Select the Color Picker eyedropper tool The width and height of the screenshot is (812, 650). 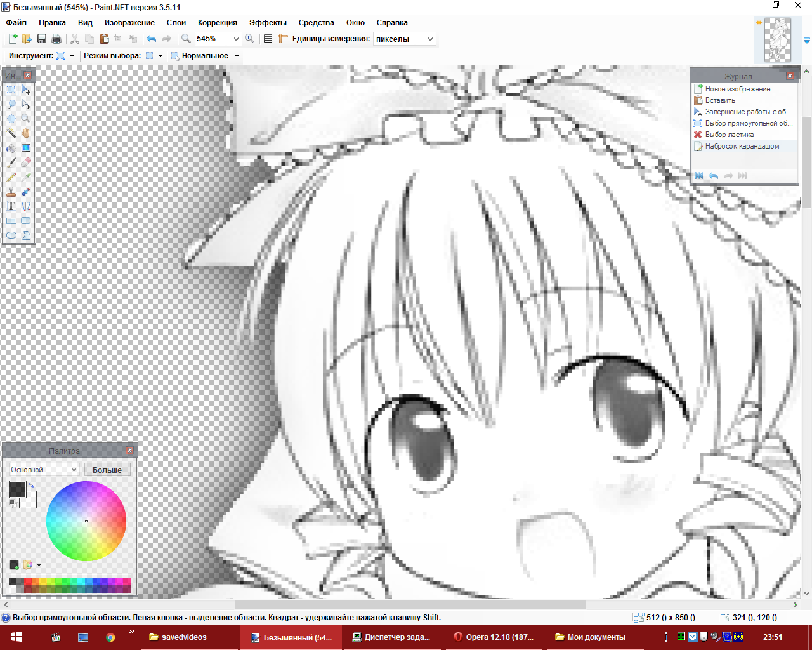[x=26, y=177]
